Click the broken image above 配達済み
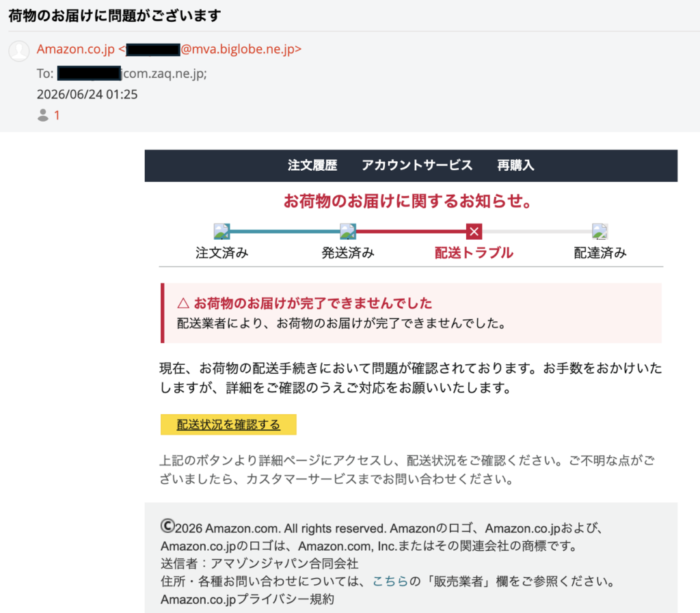Viewport: 700px width, 613px height. (600, 232)
